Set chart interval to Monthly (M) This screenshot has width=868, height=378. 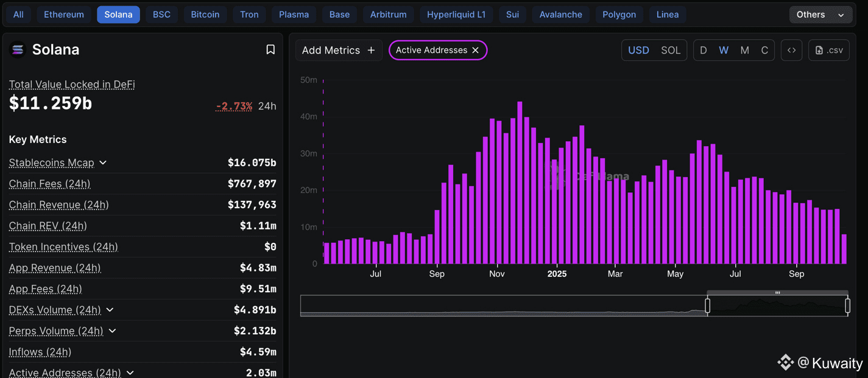click(744, 51)
